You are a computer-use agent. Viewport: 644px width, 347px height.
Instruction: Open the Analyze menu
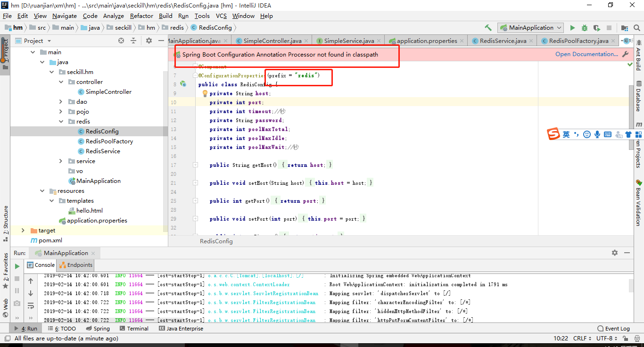pos(113,16)
